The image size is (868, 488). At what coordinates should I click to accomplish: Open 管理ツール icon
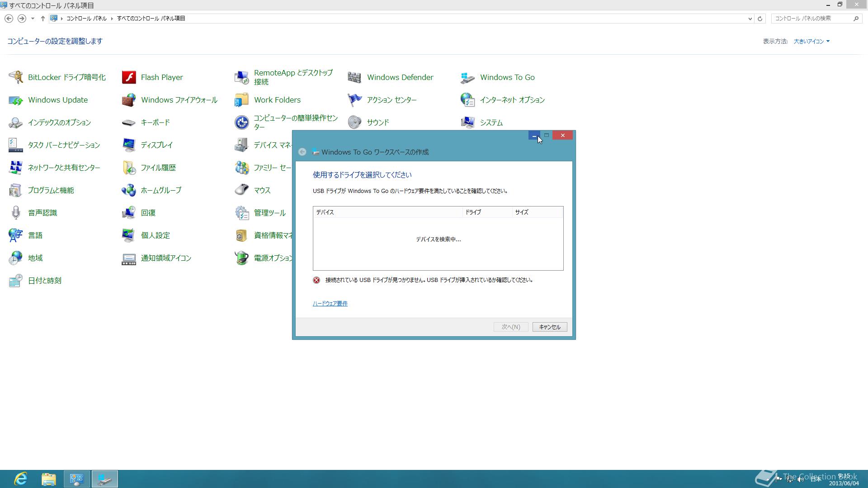(x=242, y=213)
